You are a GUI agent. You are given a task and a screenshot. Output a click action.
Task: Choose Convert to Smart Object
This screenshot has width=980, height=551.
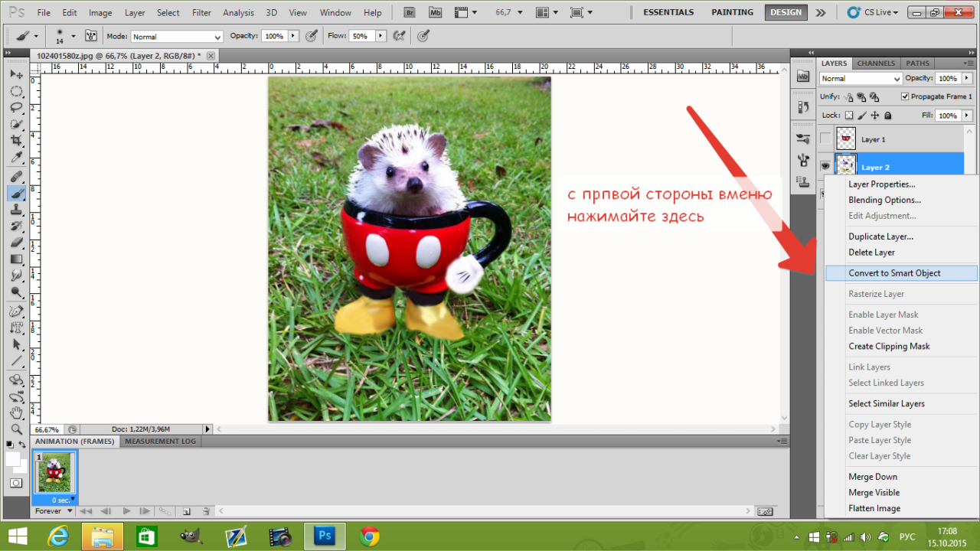point(894,273)
